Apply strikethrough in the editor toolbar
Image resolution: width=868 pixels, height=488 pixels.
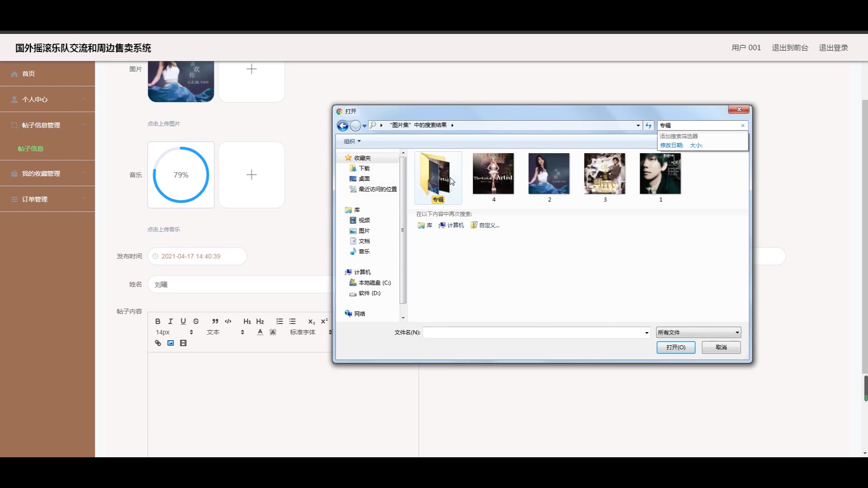[196, 321]
